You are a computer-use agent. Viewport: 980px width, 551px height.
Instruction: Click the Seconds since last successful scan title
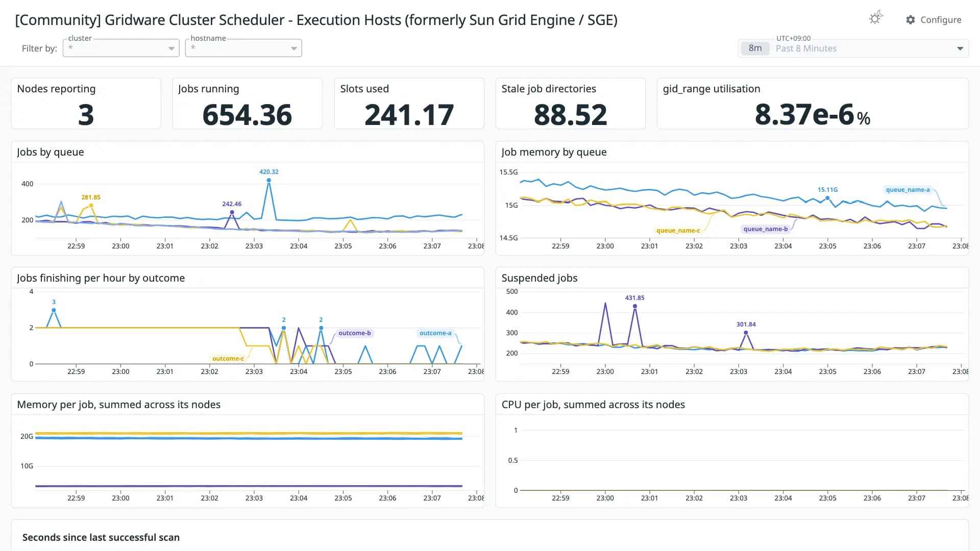101,537
